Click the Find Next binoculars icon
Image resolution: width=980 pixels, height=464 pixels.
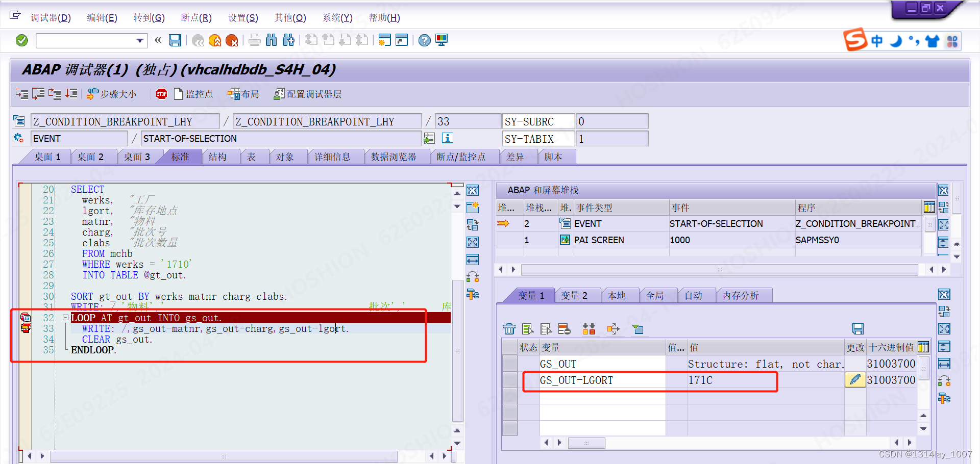(288, 40)
